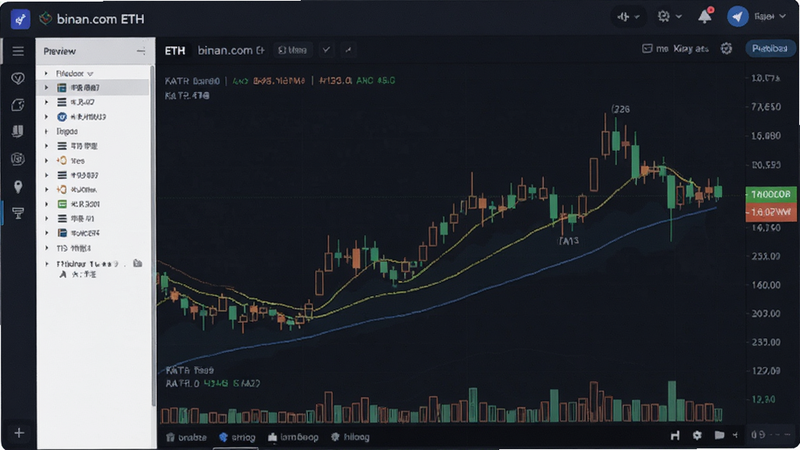
Task: Collapse the Preview panel via header dash icon
Action: (141, 51)
